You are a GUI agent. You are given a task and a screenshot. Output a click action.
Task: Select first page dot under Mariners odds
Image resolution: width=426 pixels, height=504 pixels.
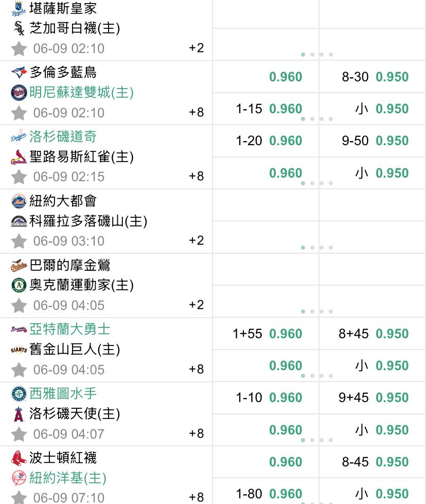click(x=303, y=440)
